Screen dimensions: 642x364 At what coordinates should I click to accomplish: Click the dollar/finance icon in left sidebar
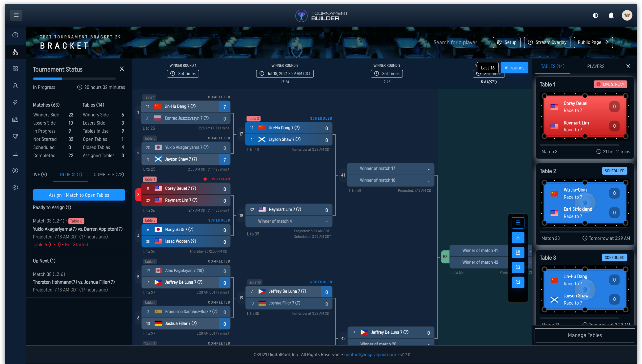(15, 170)
